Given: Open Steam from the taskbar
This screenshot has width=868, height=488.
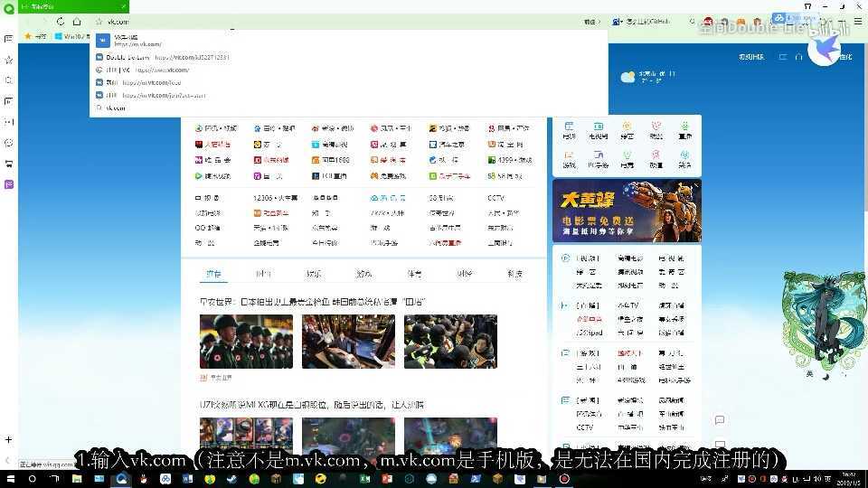Looking at the screenshot, I should 232,479.
